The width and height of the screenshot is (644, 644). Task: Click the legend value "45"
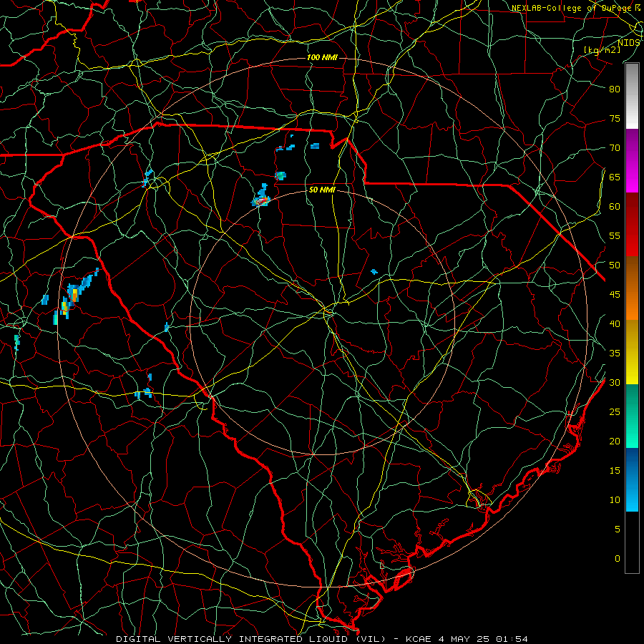[615, 295]
